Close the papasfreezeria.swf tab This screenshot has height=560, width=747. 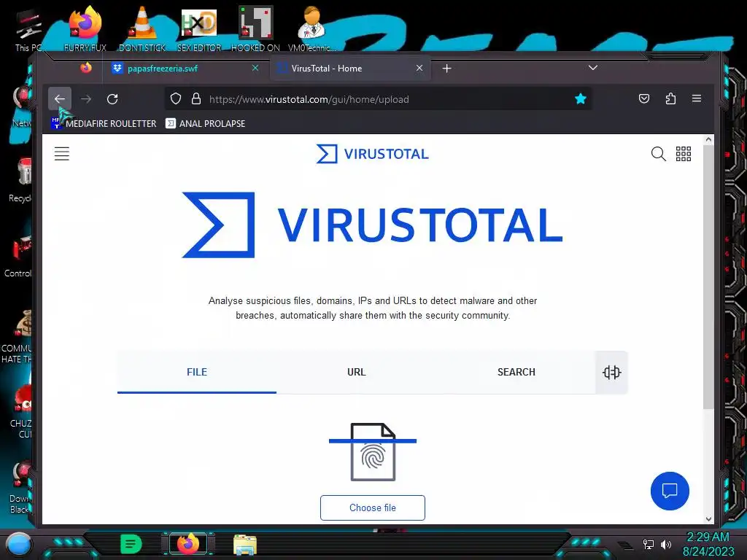click(255, 68)
